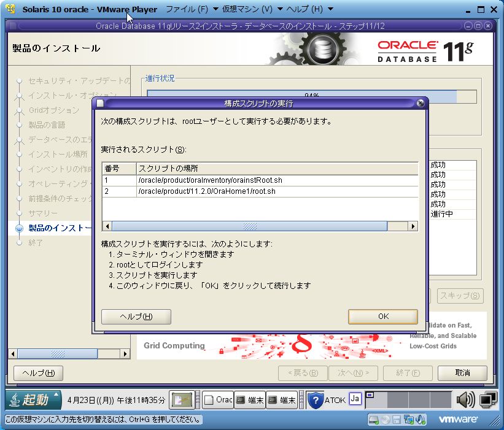Click the speaker volume icon
Viewport: 504px width, 430px height.
click(x=465, y=400)
